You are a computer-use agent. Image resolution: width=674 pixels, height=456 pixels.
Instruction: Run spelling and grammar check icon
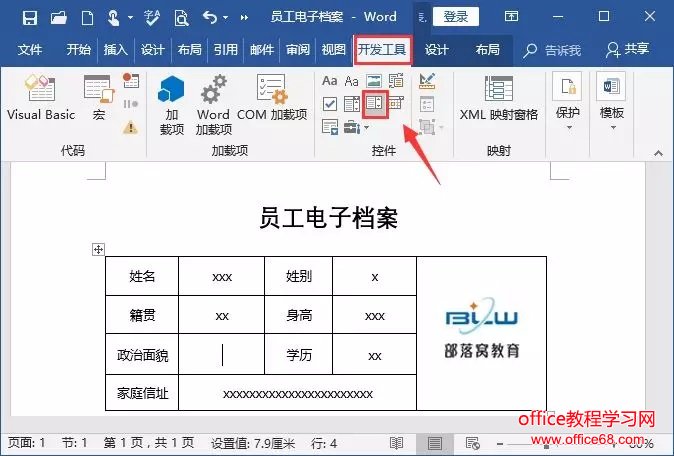(x=152, y=18)
